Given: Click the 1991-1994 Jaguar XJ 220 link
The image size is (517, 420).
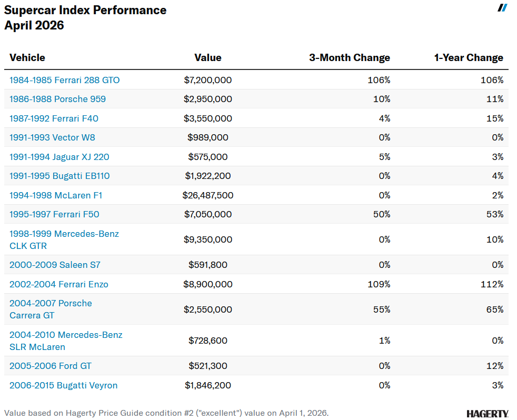Looking at the screenshot, I should point(59,157).
